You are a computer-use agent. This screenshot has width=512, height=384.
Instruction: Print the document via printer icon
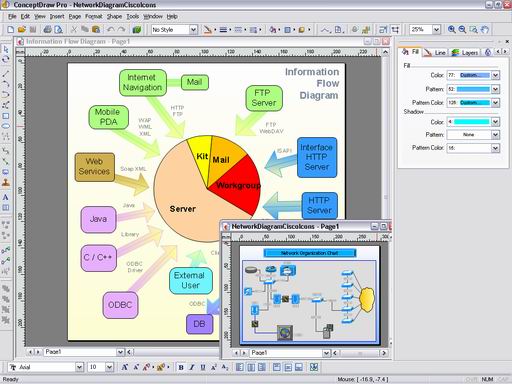point(48,30)
